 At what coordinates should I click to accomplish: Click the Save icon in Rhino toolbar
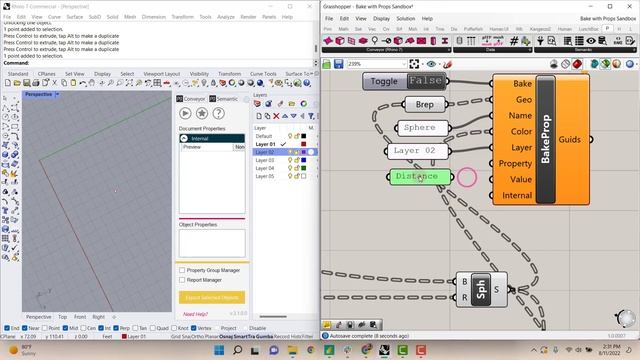tap(26, 83)
